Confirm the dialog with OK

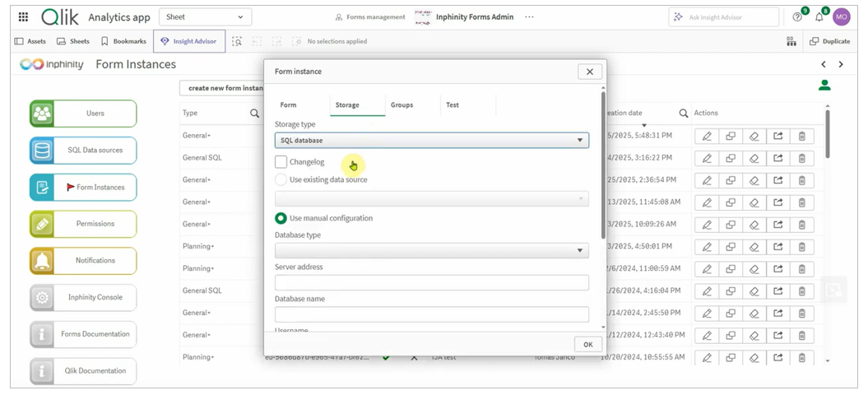click(x=588, y=345)
